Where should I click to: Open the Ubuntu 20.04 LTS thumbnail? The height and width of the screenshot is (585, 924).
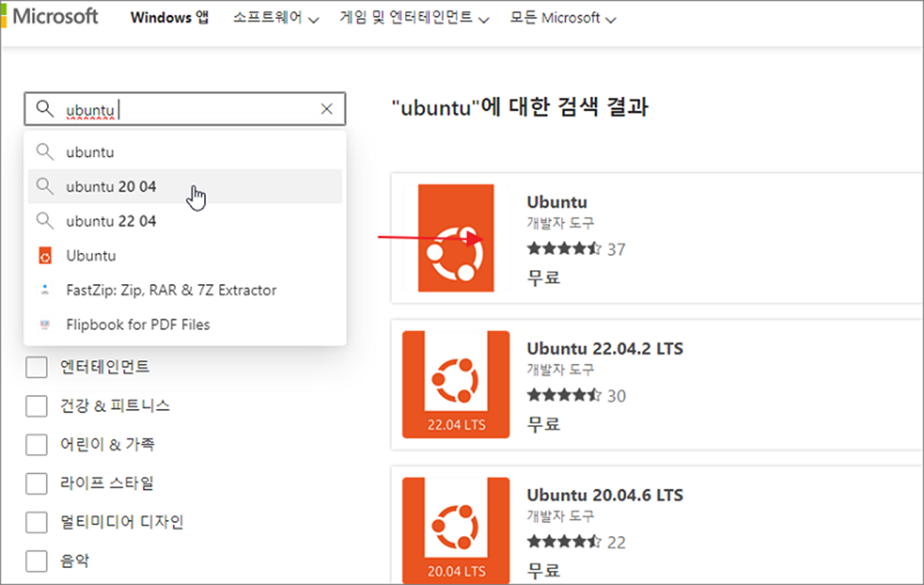(456, 531)
